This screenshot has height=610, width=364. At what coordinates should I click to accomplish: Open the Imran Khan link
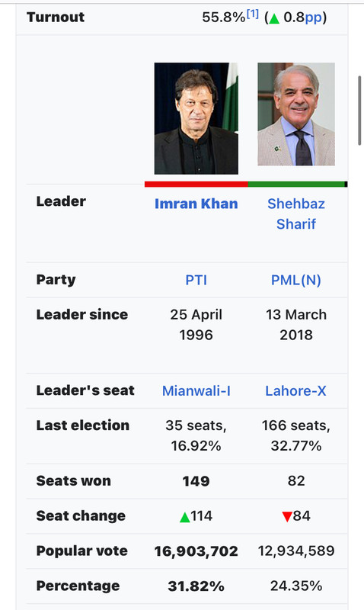(196, 204)
